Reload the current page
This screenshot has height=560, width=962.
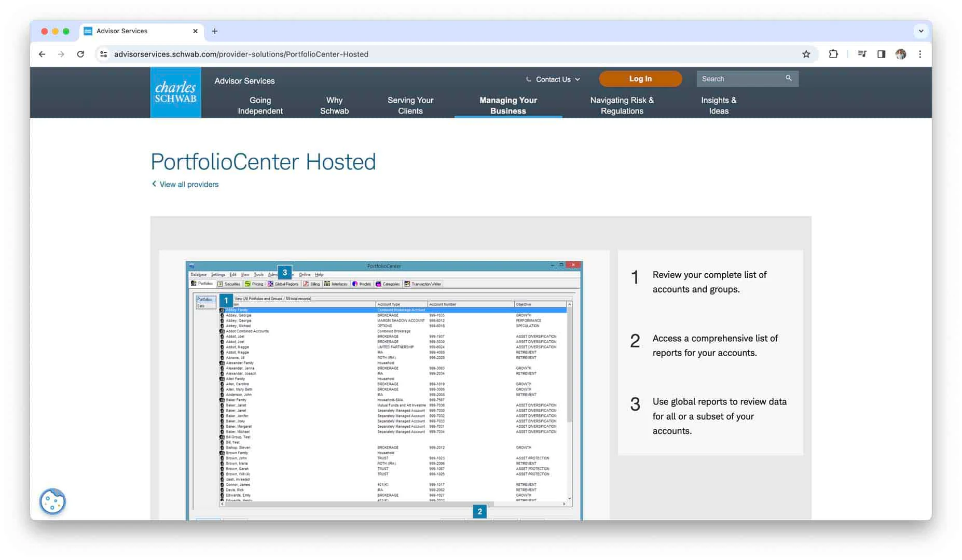tap(80, 54)
